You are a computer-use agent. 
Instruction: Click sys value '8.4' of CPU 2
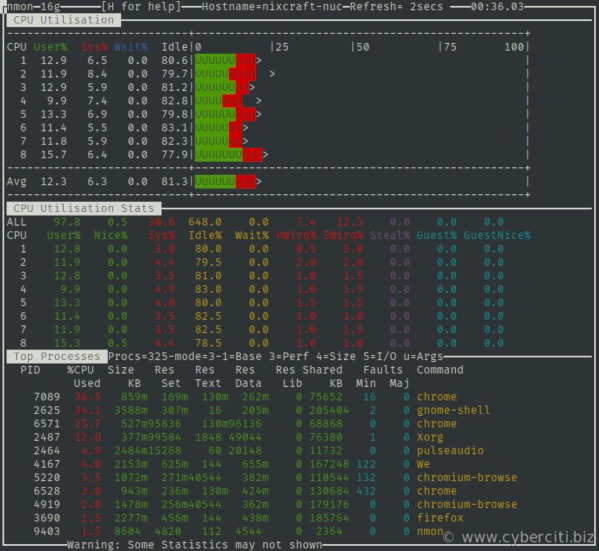pos(97,74)
